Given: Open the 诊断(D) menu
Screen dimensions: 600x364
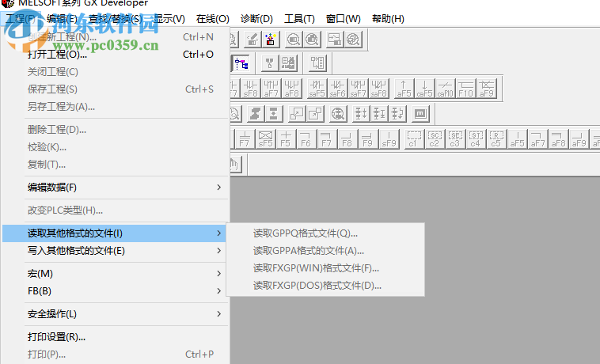Looking at the screenshot, I should 256,19.
